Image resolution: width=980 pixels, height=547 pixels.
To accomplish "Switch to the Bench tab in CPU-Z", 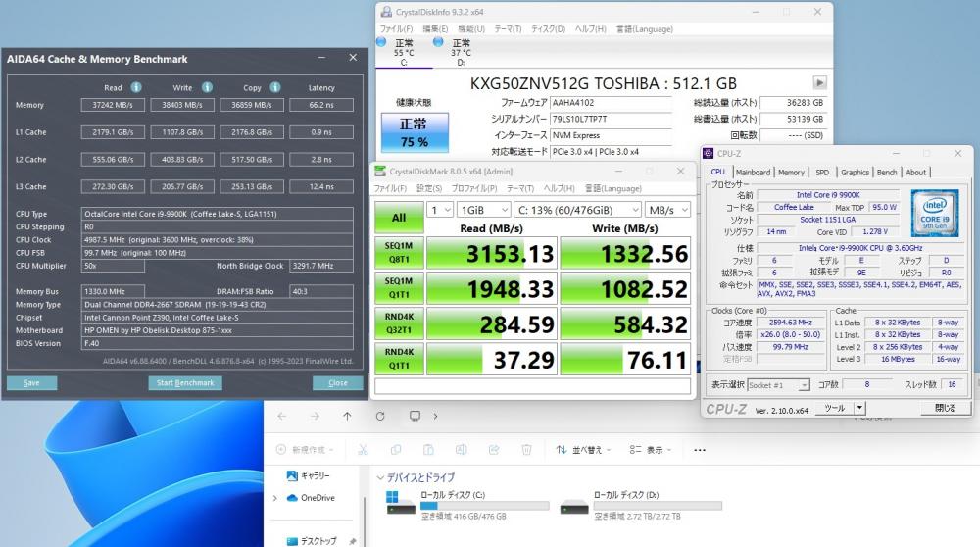I will pos(886,172).
